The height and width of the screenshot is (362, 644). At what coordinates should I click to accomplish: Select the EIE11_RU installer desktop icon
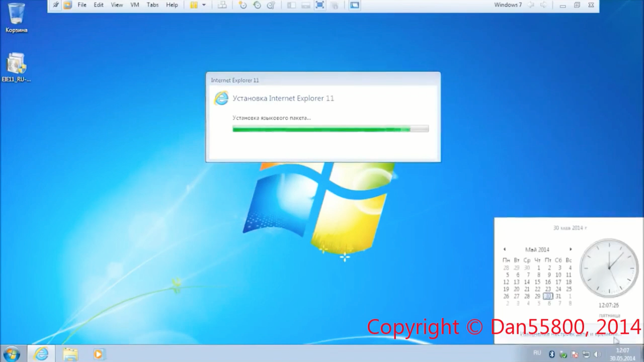(17, 67)
